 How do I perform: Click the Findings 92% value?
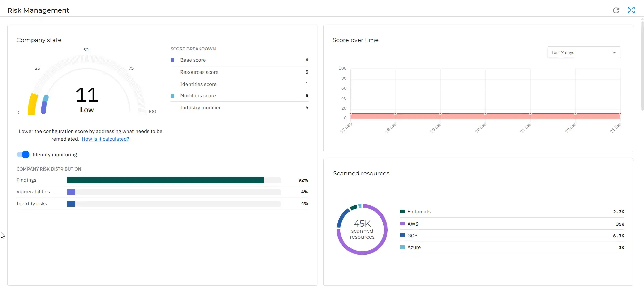click(x=303, y=180)
